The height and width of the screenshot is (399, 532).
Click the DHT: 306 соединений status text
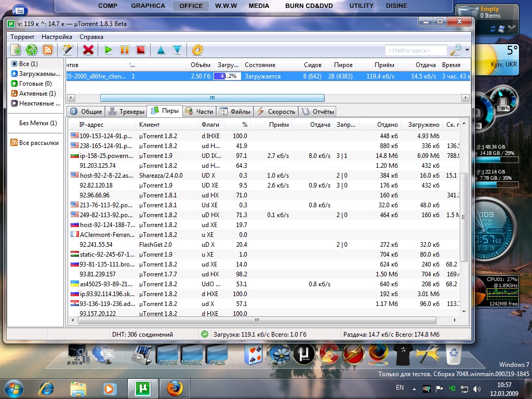tap(142, 334)
